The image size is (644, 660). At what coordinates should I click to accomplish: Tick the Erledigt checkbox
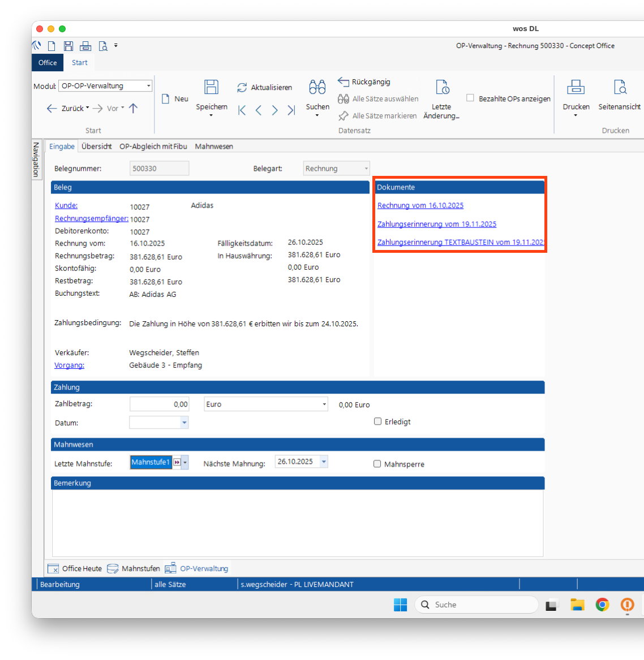pyautogui.click(x=377, y=421)
